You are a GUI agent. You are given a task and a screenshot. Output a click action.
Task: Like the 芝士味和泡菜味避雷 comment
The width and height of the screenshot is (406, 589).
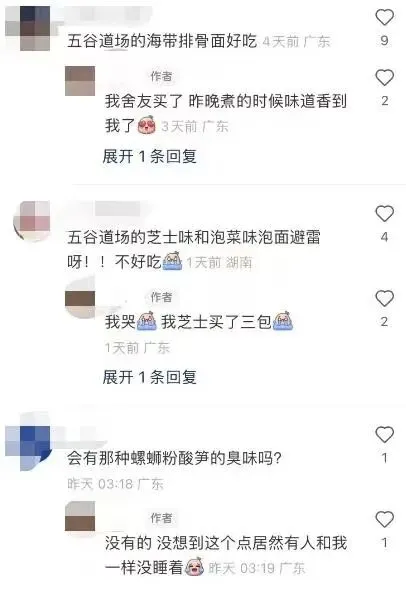coord(384,213)
